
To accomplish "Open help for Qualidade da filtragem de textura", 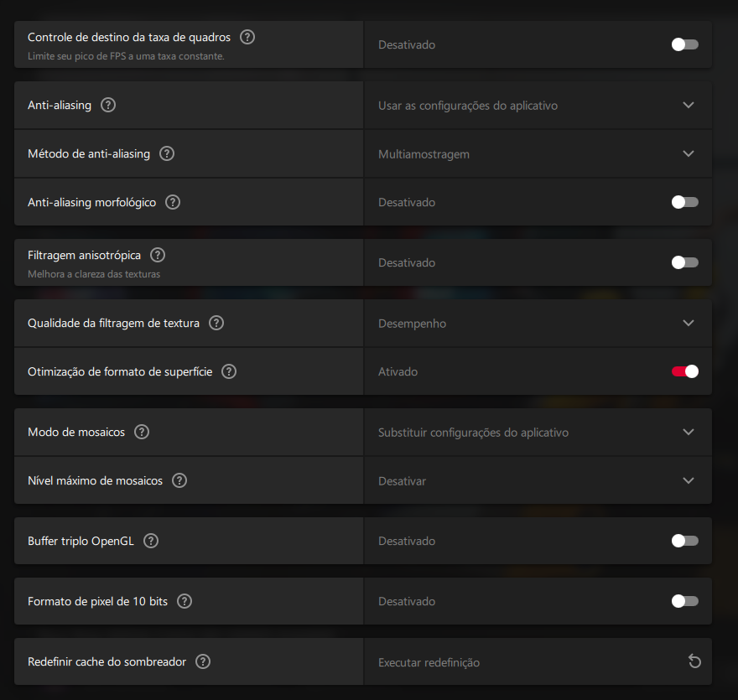I will pyautogui.click(x=216, y=324).
